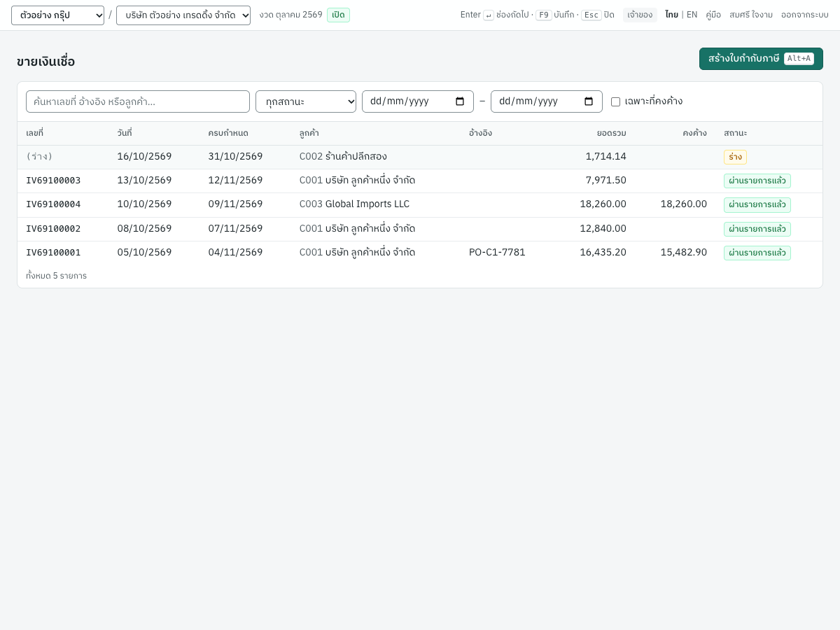Click the เจ้าของ role badge
Image resolution: width=840 pixels, height=630 pixels.
(640, 15)
